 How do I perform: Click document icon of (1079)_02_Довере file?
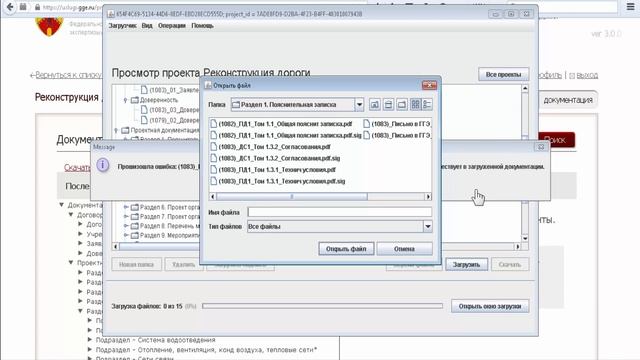click(x=144, y=120)
